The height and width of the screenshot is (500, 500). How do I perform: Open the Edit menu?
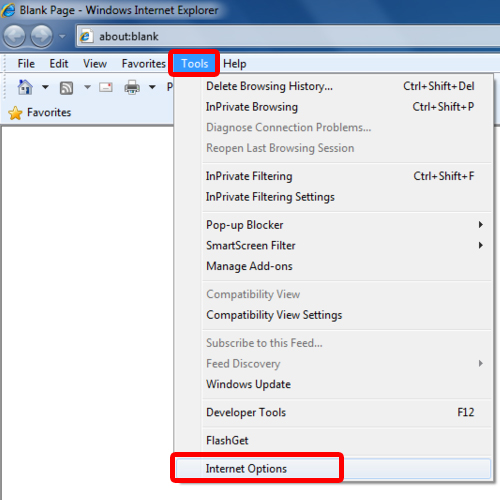click(x=59, y=63)
